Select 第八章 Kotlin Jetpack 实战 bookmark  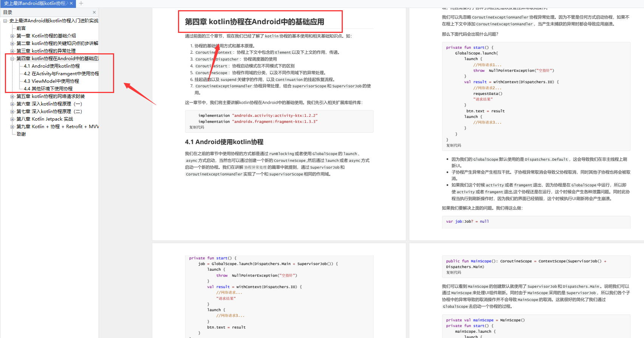pos(45,119)
